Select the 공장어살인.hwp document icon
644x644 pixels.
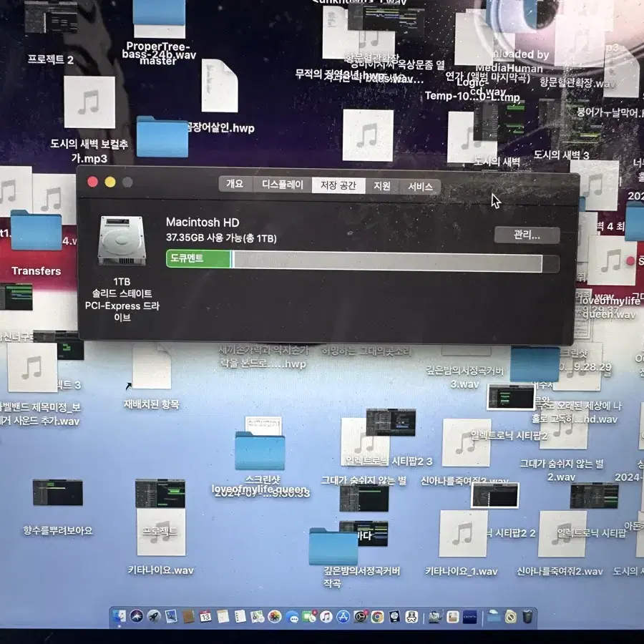[x=220, y=85]
